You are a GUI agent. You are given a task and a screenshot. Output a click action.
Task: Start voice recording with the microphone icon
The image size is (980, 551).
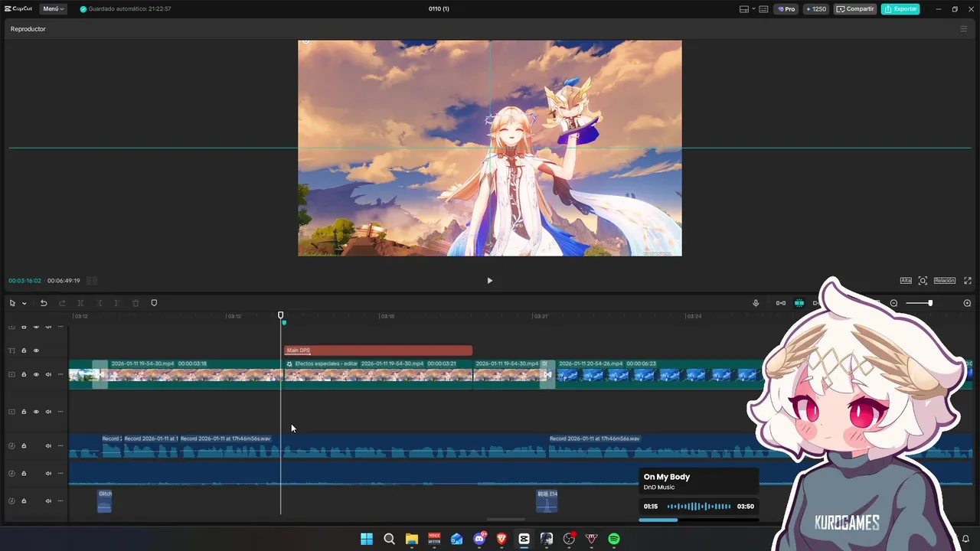[x=756, y=303]
